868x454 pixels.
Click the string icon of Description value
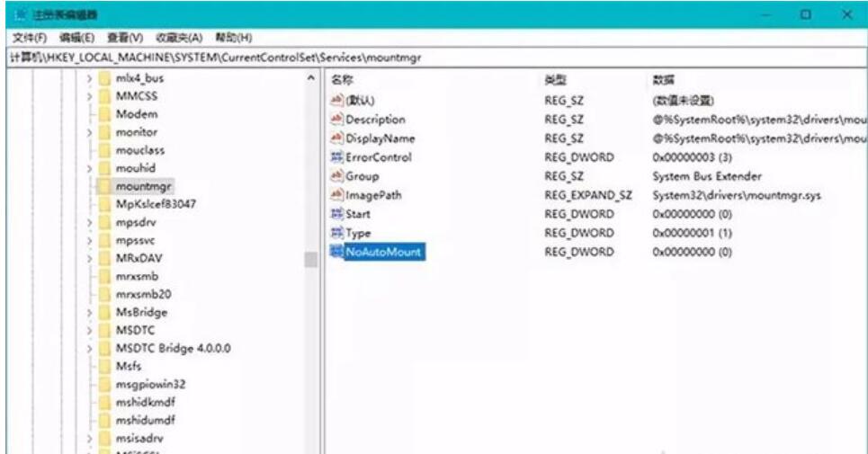336,119
